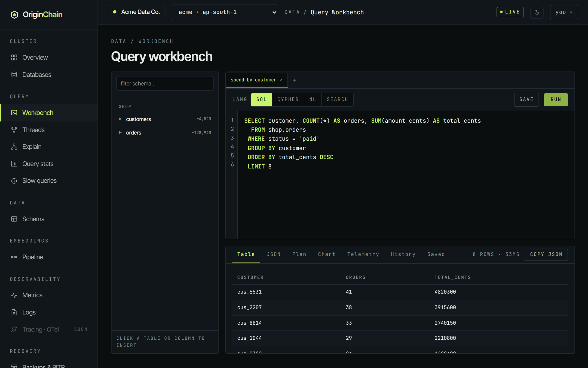The height and width of the screenshot is (368, 588).
Task: Switch to the JSON results tab
Action: (274, 254)
